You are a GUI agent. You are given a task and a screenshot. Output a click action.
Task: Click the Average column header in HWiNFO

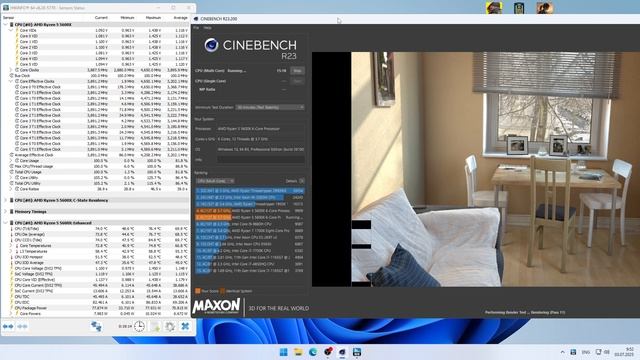click(x=180, y=18)
